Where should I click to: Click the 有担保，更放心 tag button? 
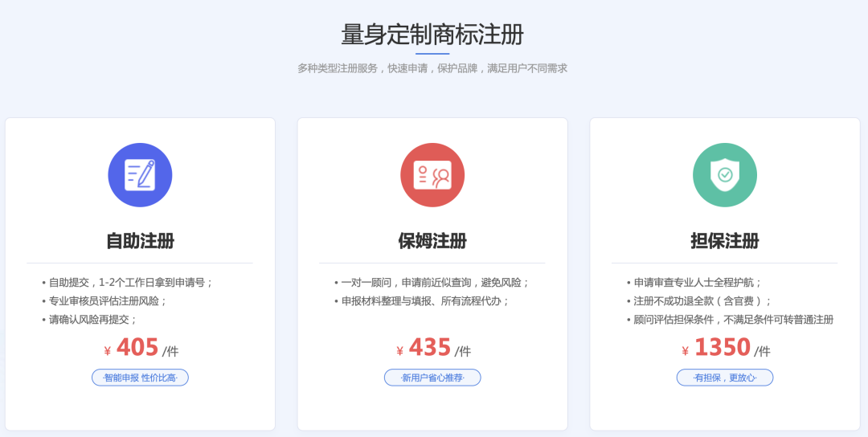725,378
